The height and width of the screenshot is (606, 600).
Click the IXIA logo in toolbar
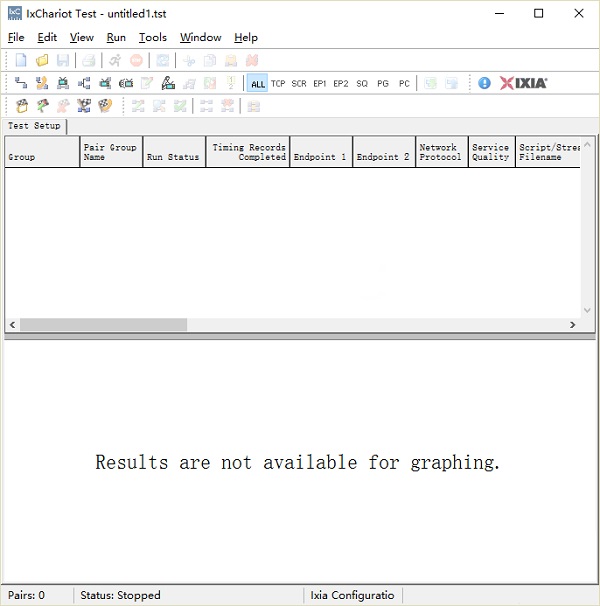pyautogui.click(x=523, y=84)
